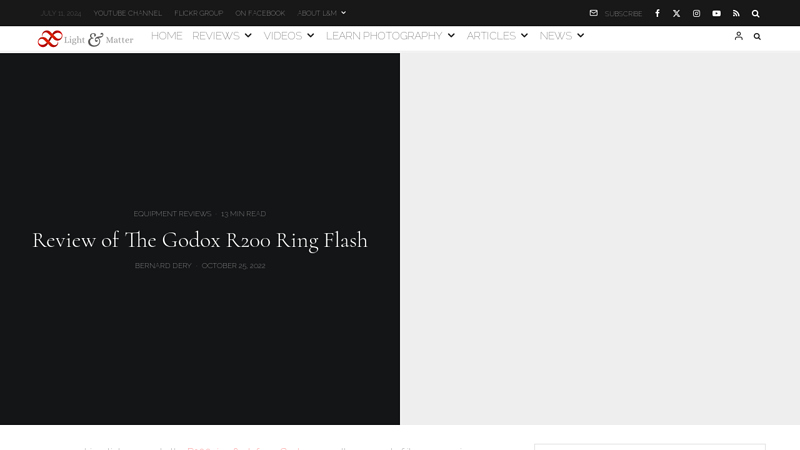Expand the Videos menu chevron
800x450 pixels.
(x=311, y=36)
